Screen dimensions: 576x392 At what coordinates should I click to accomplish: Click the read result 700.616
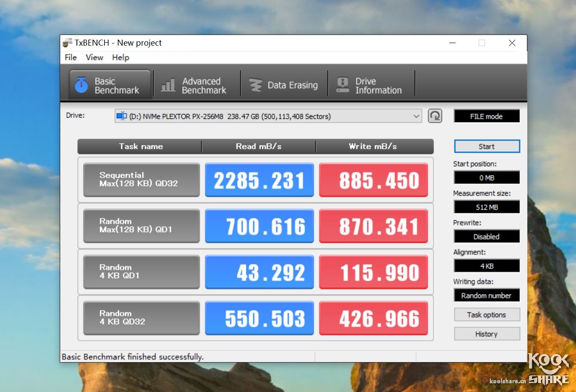click(259, 226)
